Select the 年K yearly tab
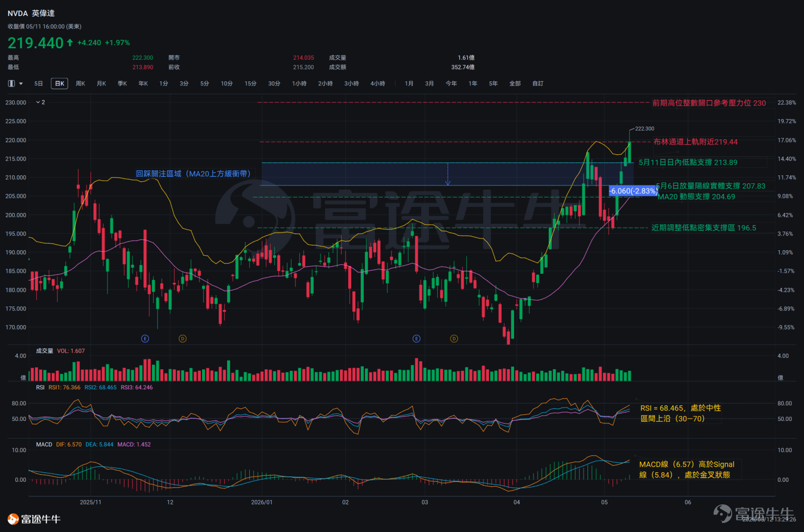Viewport: 804px width, 532px height. 143,83
